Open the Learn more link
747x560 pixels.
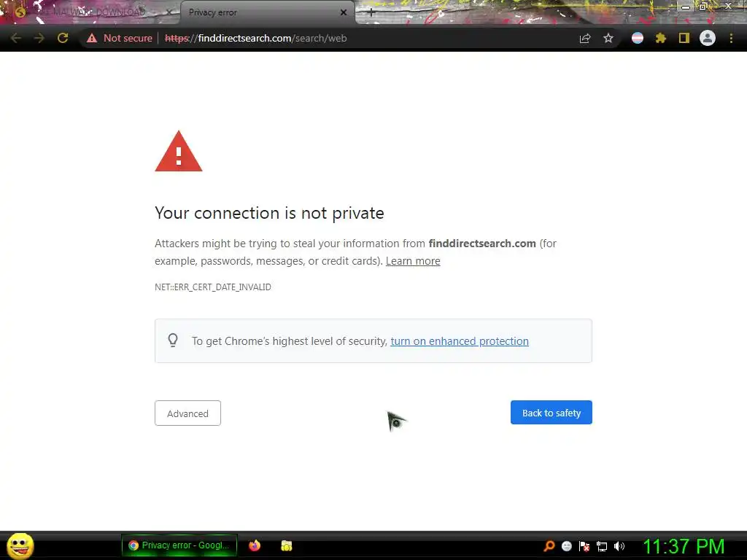[x=413, y=261]
